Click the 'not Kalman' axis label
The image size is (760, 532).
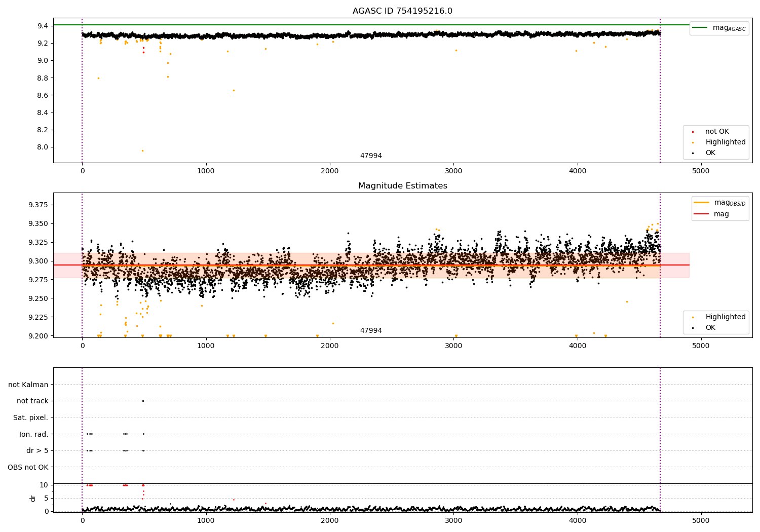tap(28, 385)
